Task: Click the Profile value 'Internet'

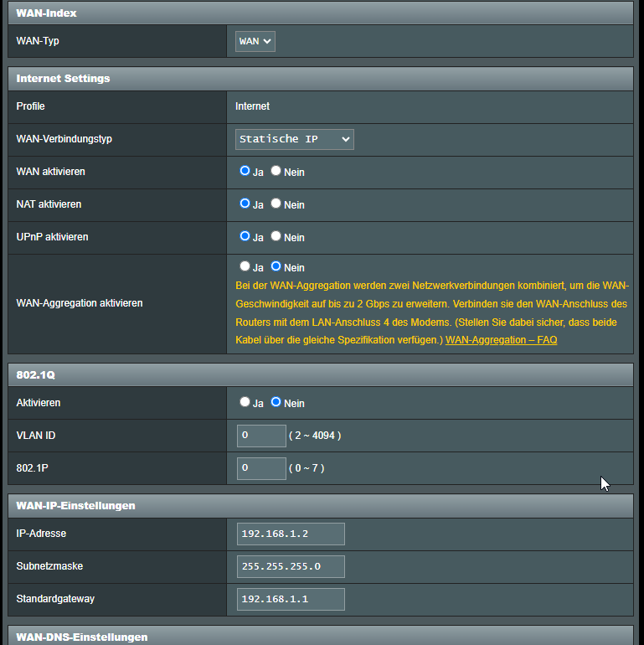Action: (x=253, y=106)
